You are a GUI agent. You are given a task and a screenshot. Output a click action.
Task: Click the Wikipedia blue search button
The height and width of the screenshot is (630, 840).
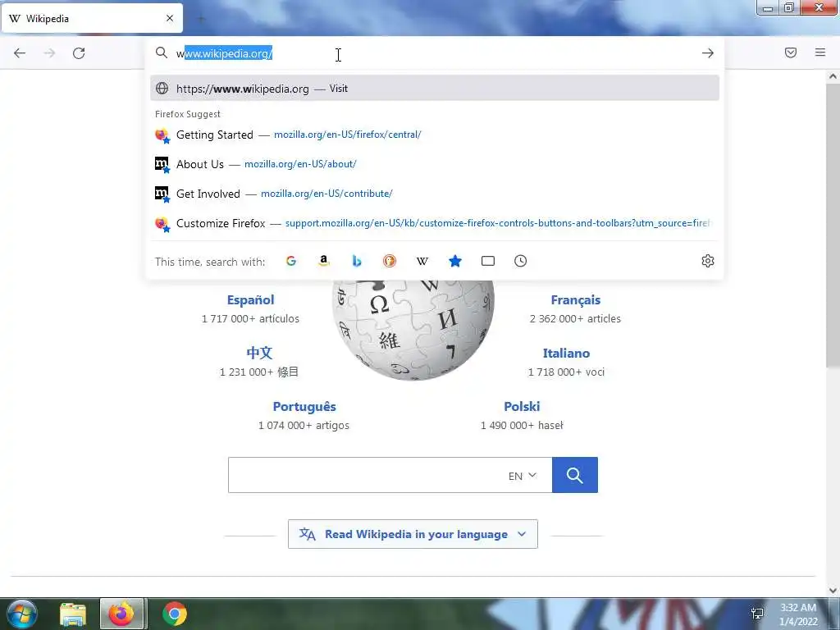click(x=575, y=475)
